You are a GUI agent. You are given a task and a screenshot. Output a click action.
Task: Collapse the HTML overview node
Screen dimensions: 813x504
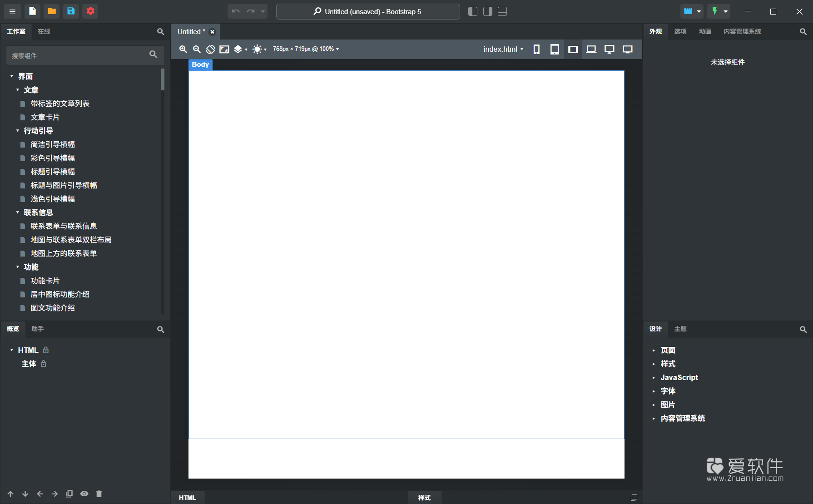point(11,350)
